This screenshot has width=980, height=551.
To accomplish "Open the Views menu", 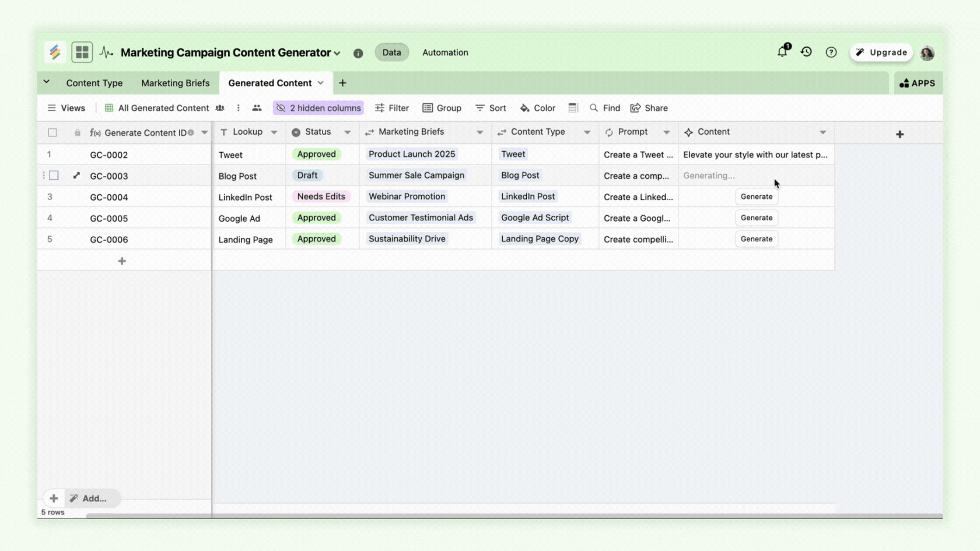I will point(66,108).
